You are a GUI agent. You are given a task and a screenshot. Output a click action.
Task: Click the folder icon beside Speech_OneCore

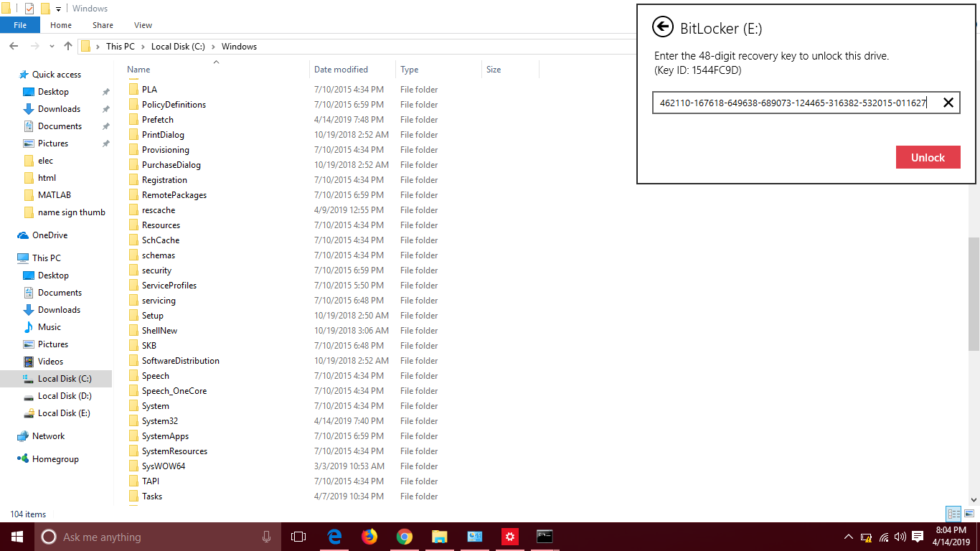click(133, 390)
